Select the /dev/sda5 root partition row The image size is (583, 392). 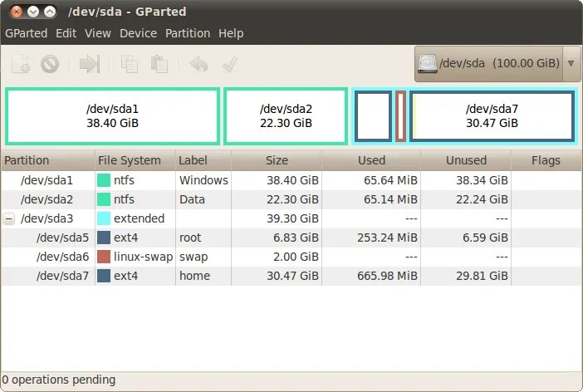point(291,238)
